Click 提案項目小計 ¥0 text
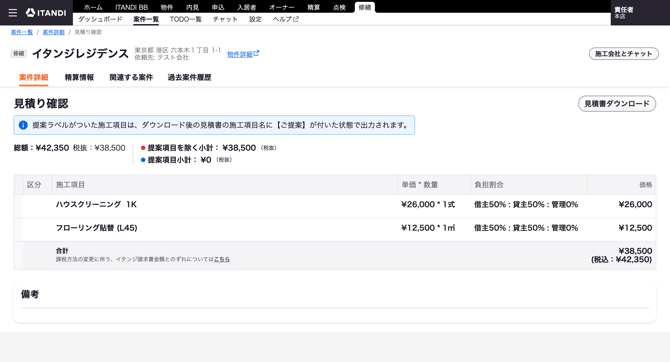This screenshot has width=670, height=362. pyautogui.click(x=179, y=160)
